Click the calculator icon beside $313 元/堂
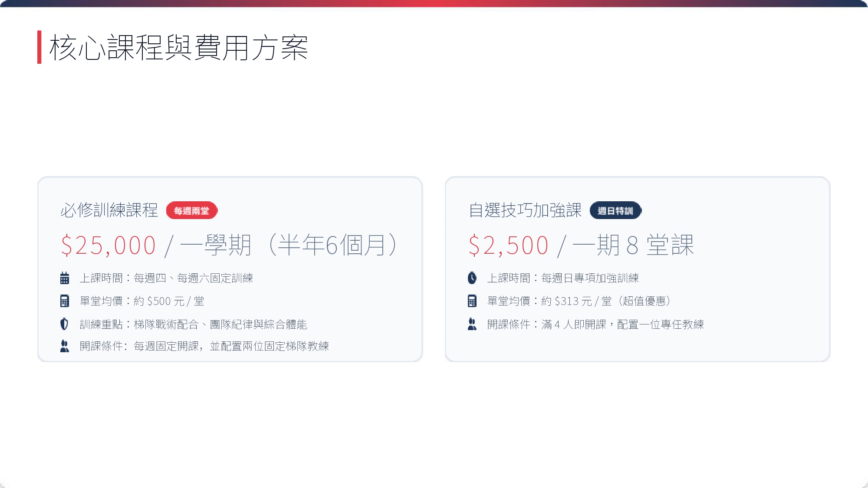868x488 pixels. (x=472, y=301)
